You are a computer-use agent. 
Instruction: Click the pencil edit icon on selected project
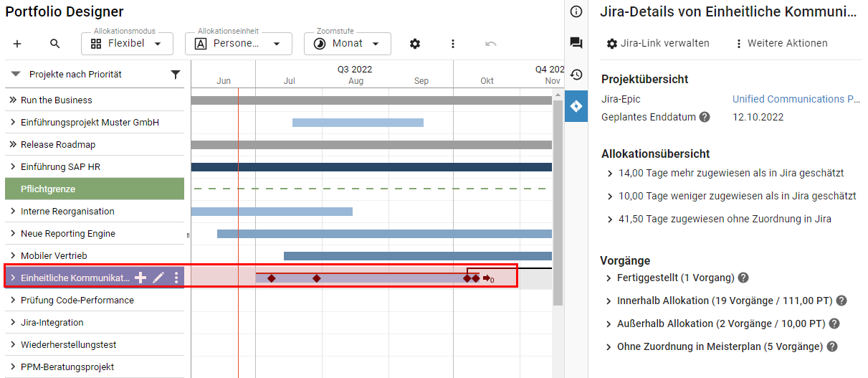tap(158, 278)
